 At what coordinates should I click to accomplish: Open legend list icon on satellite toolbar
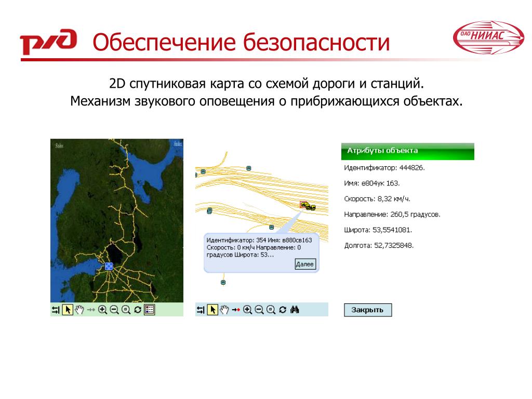tap(149, 310)
